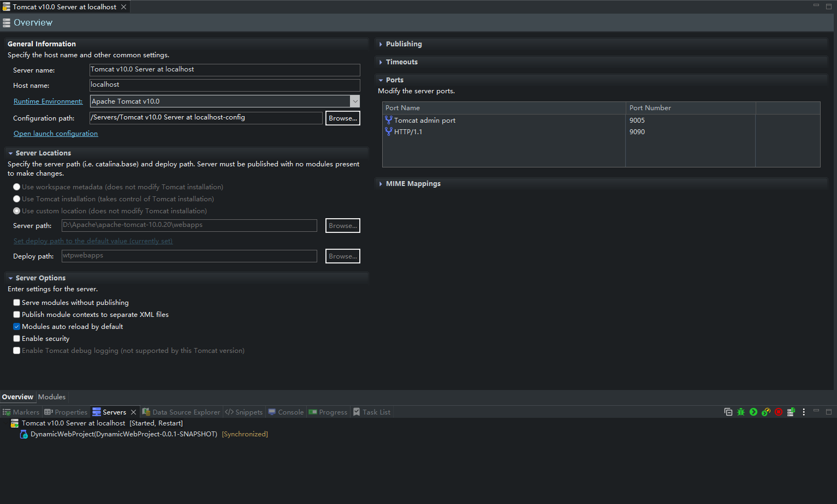Select the Tomcat v10.0 Server editor tab
This screenshot has width=837, height=504.
pos(64,7)
